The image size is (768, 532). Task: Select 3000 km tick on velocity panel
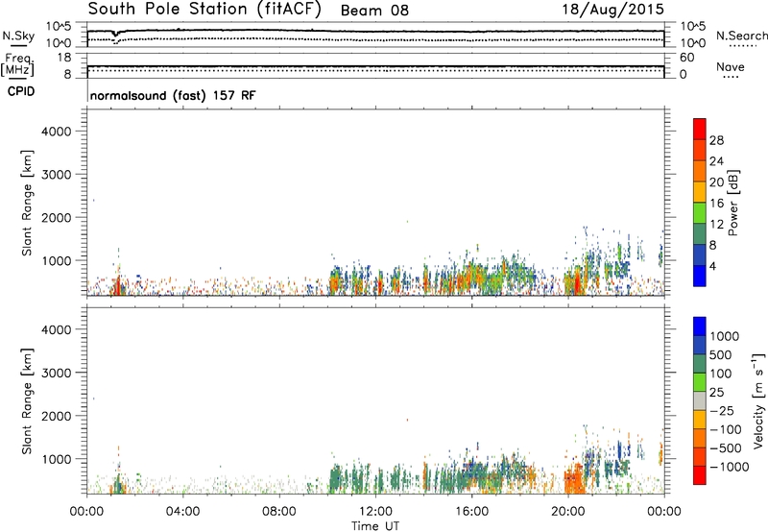click(57, 373)
